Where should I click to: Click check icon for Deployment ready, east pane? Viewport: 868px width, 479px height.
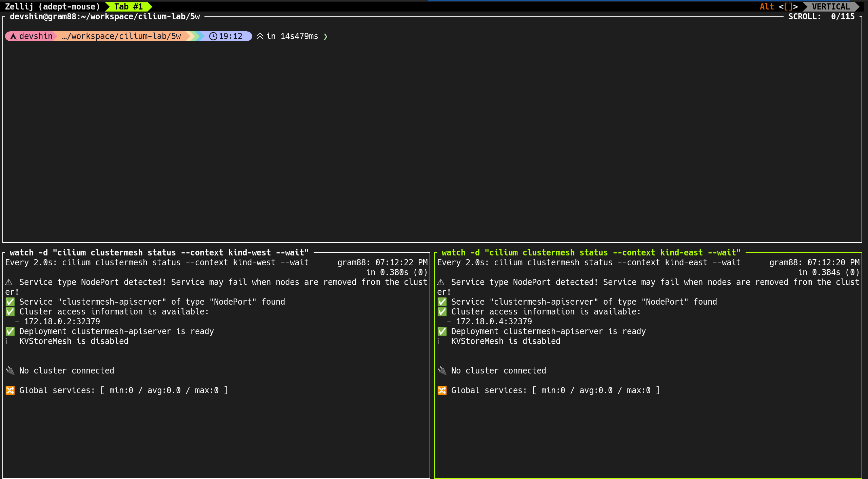tap(442, 331)
